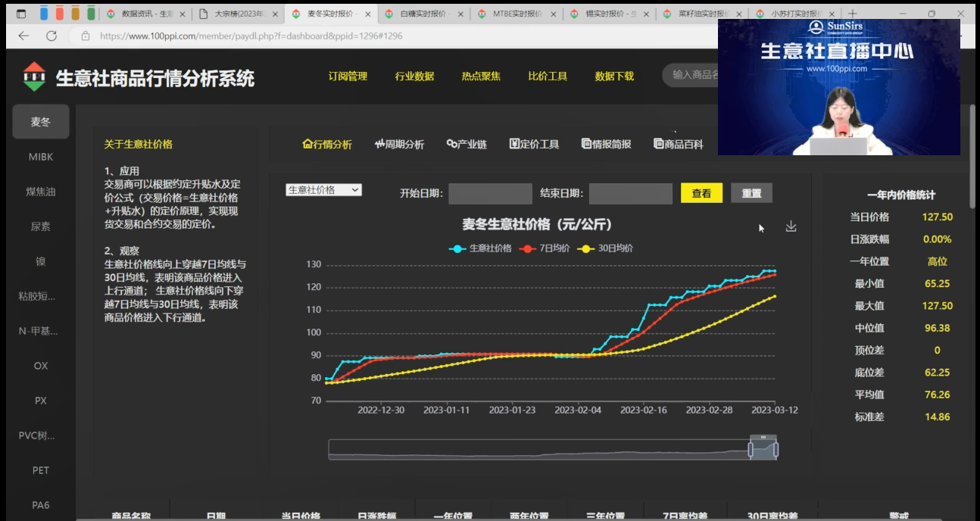Screen dimensions: 980x521
Task: Open the 热点聚焦 menu
Action: tap(481, 76)
